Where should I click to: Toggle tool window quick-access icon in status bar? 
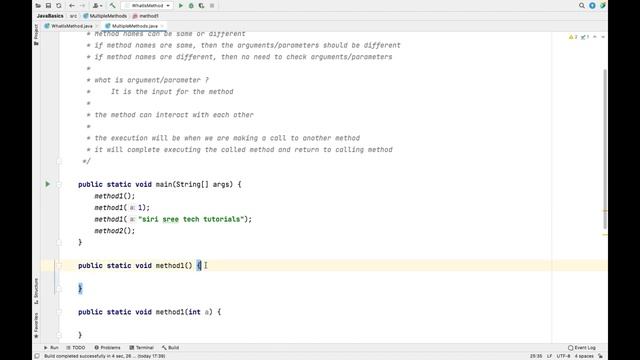coord(37,356)
